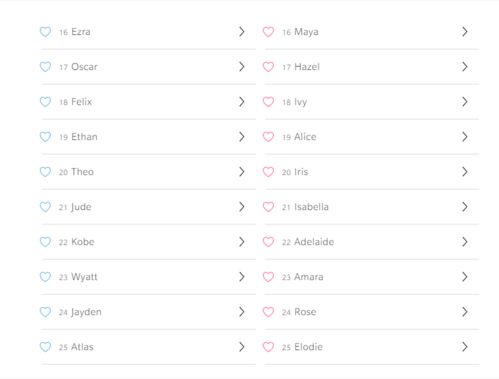
Task: Tap the pink heart beside Alice
Action: (268, 137)
